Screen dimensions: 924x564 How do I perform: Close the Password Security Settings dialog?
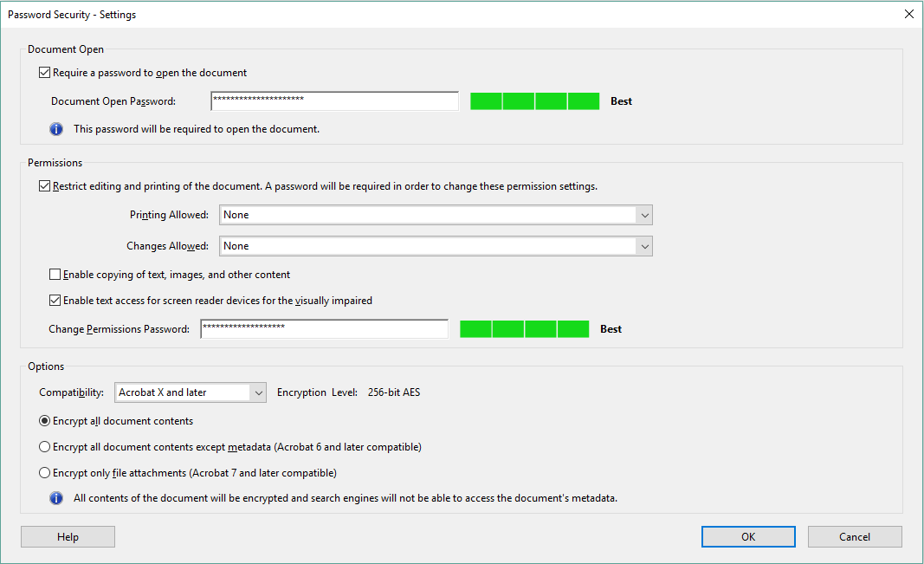click(909, 14)
